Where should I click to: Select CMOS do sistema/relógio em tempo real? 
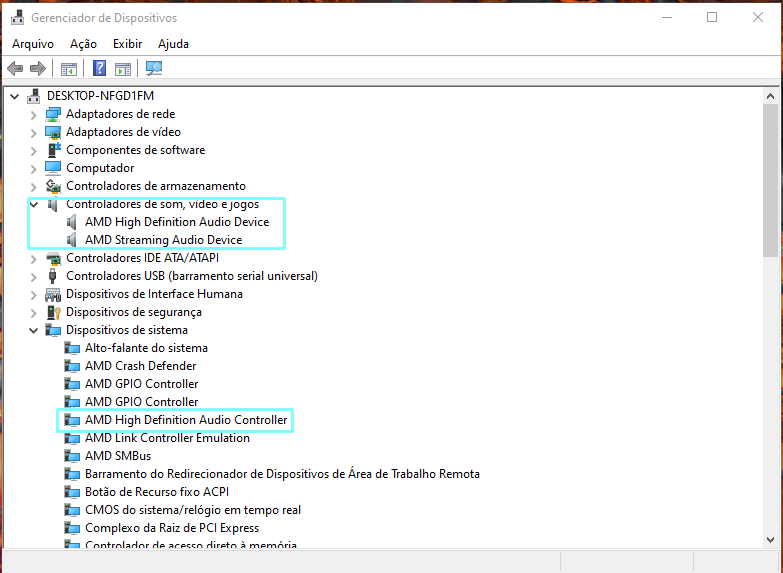[193, 510]
